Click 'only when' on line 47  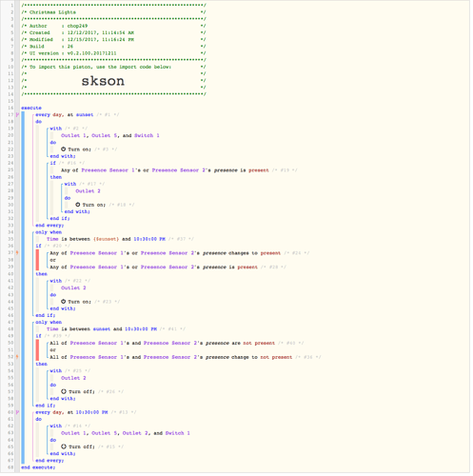point(49,322)
